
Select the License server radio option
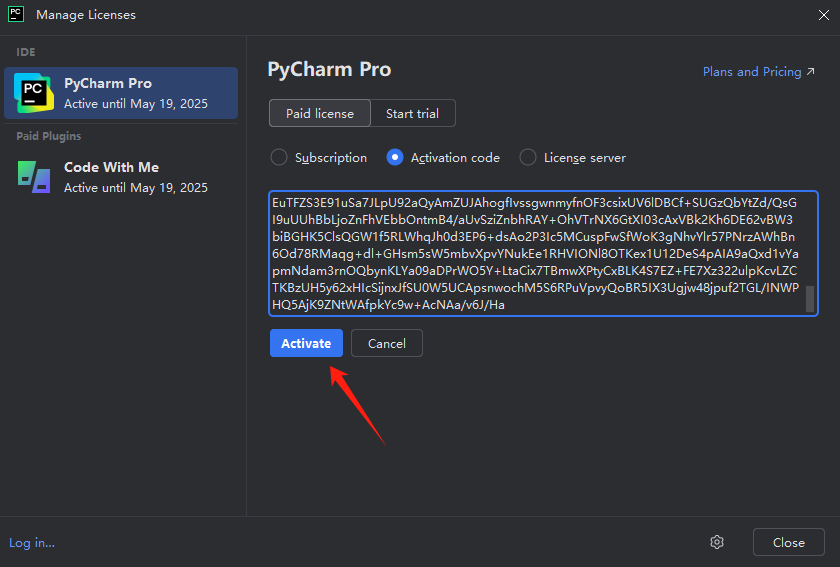coord(527,157)
